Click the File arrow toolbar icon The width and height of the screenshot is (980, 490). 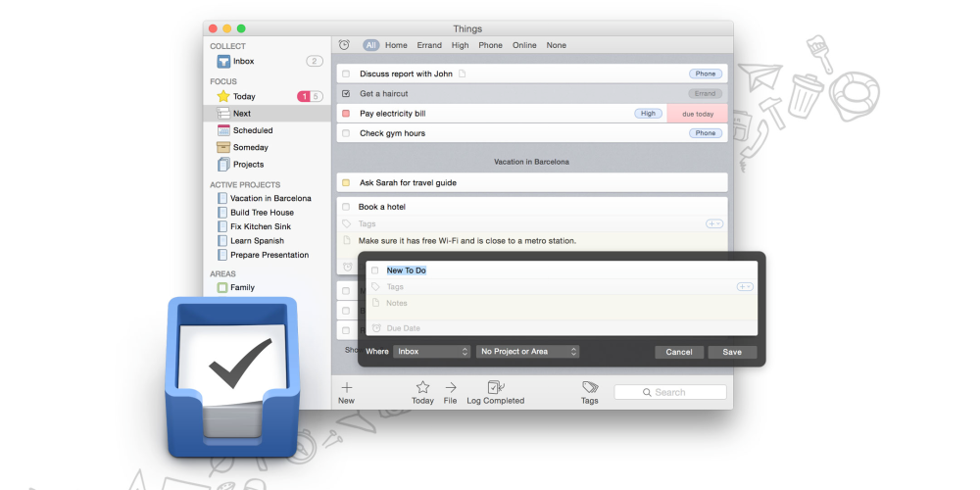(450, 388)
